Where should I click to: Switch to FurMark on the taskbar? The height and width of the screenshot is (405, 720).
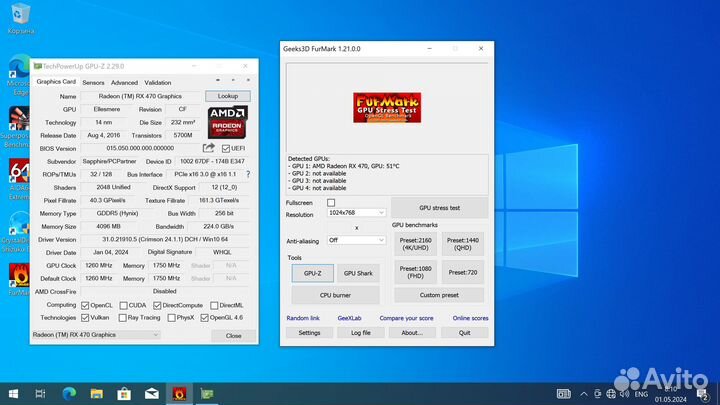pos(179,394)
